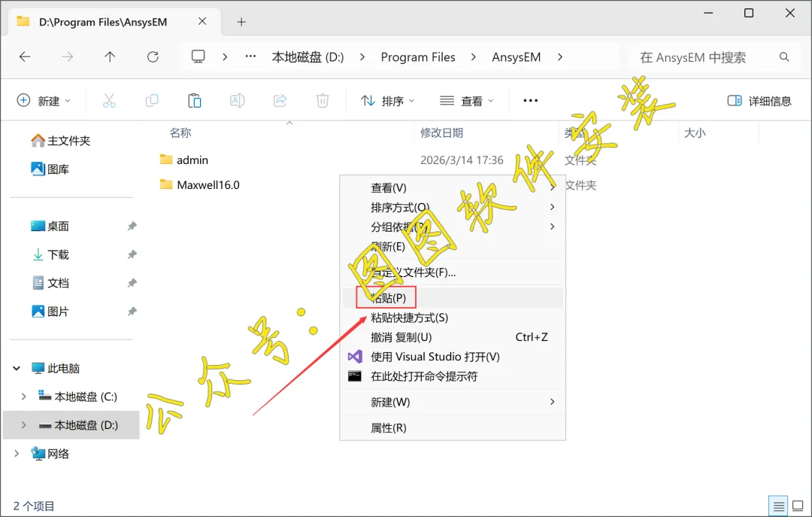Expand the 网络 tree node

pyautogui.click(x=17, y=454)
